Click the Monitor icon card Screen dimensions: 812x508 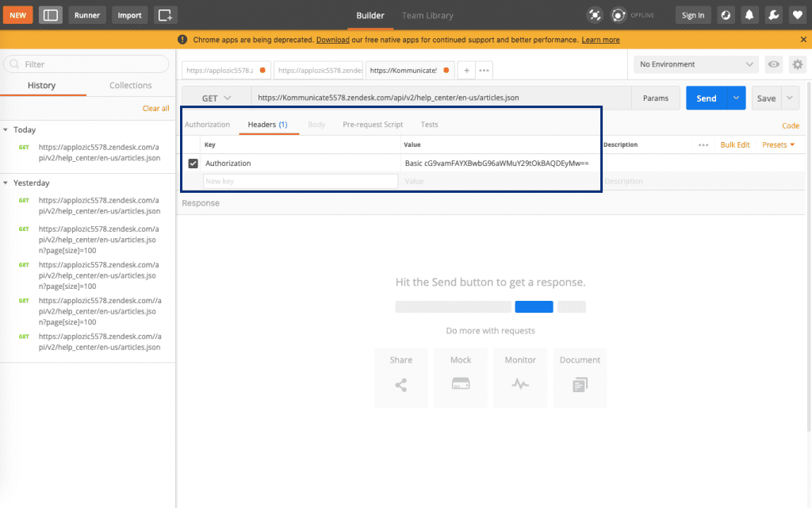(520, 378)
